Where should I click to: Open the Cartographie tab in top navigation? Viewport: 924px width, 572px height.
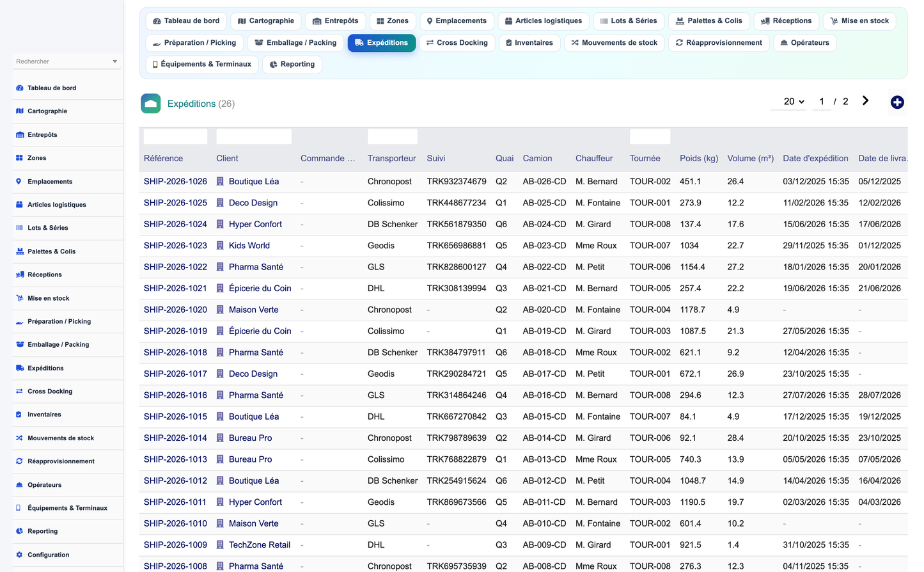[266, 21]
